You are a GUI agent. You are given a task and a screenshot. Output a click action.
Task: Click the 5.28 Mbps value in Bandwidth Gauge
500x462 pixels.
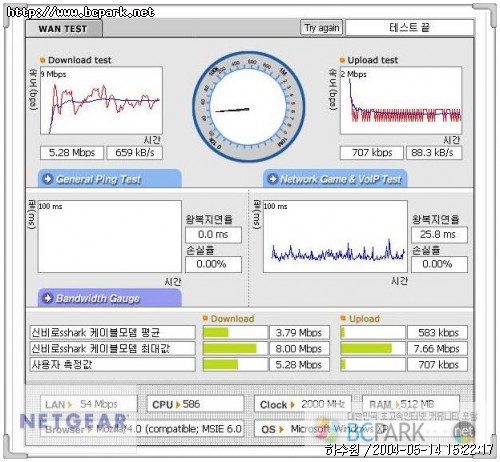pyautogui.click(x=299, y=364)
